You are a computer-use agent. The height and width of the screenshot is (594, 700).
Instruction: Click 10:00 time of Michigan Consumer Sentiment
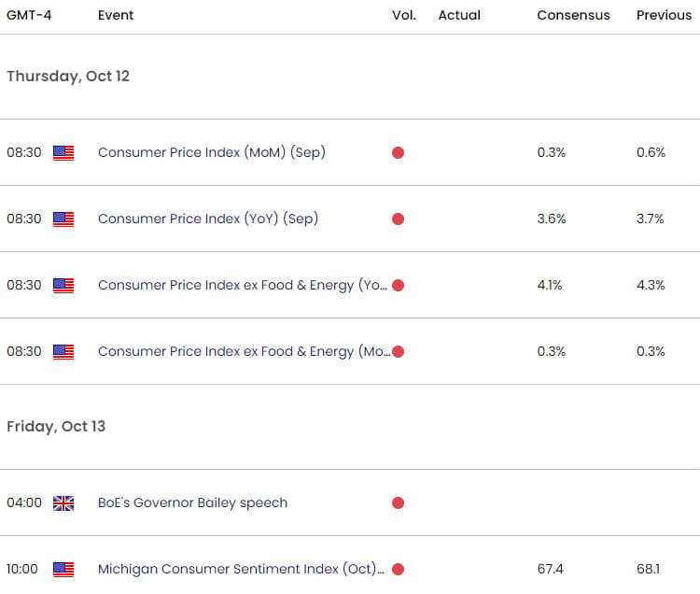tap(21, 569)
